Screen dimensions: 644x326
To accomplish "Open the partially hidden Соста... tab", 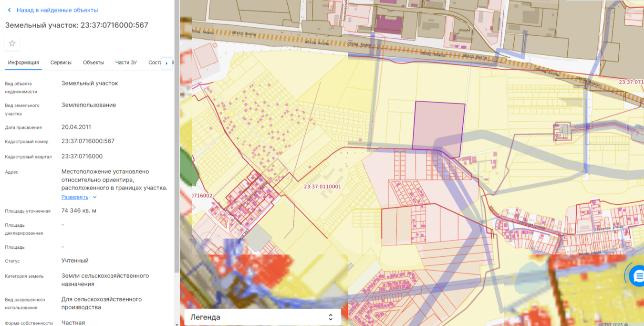I will click(154, 63).
